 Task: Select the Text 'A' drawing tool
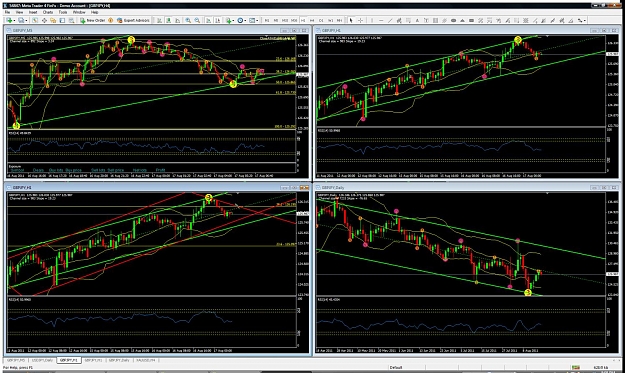[x=417, y=20]
